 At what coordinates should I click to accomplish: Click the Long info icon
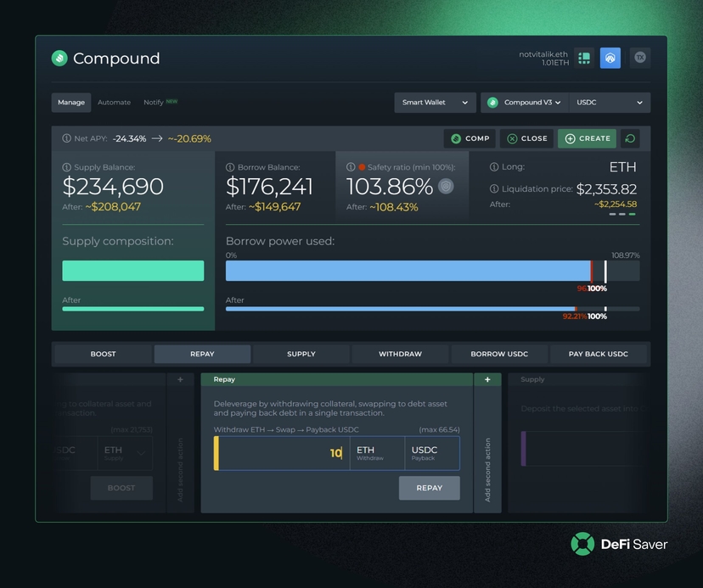[x=494, y=166]
